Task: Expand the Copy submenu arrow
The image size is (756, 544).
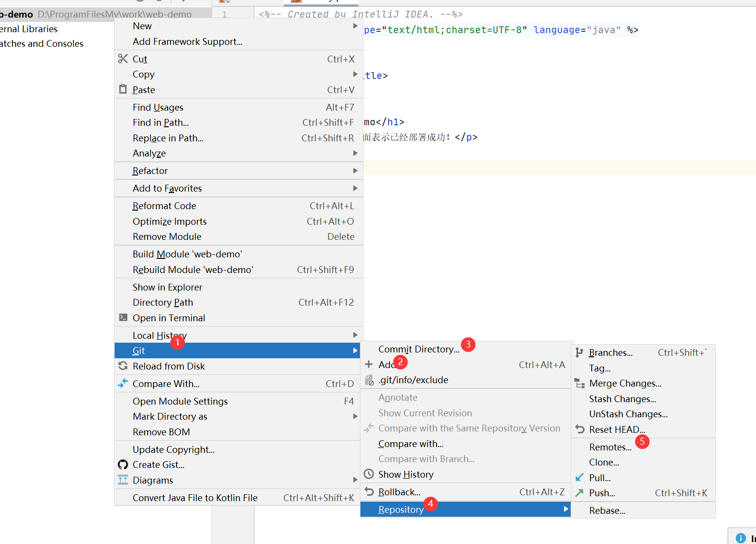Action: point(355,74)
